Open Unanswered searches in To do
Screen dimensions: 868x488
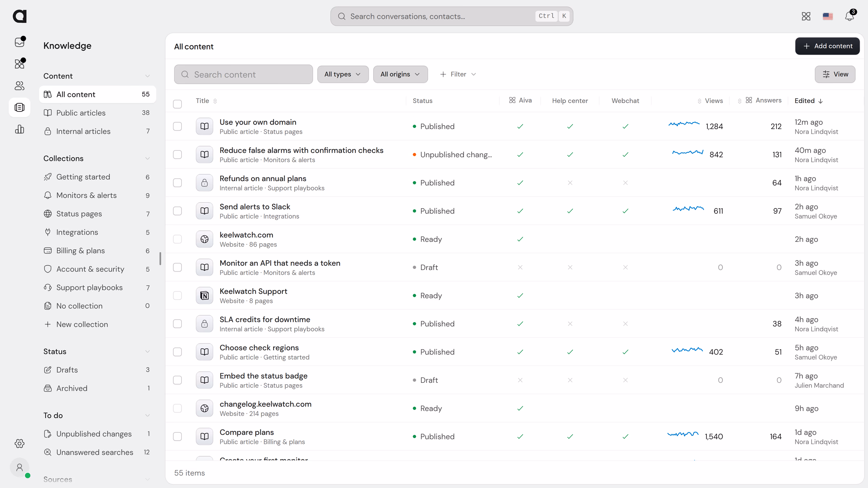pos(97,452)
